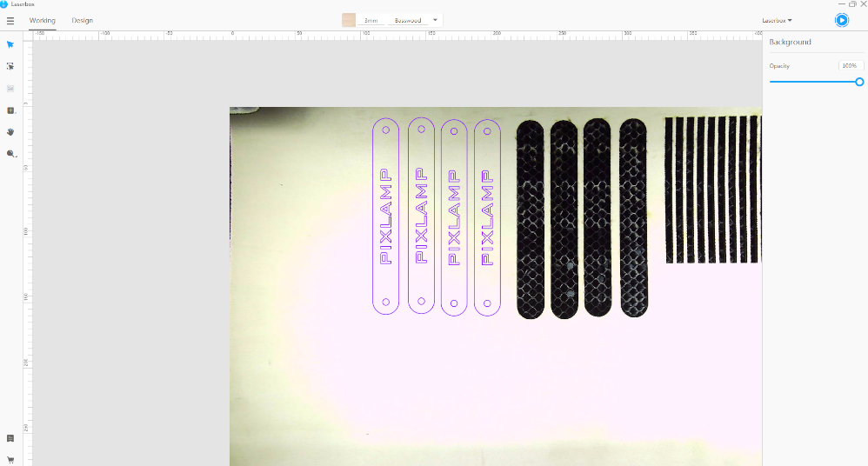Select the leftmost purple PIXLAMP outline

386,216
